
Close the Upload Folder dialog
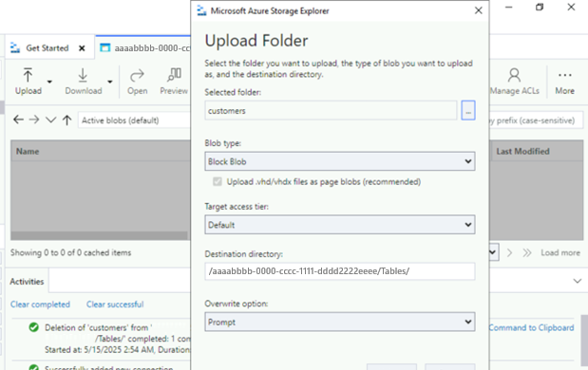479,10
